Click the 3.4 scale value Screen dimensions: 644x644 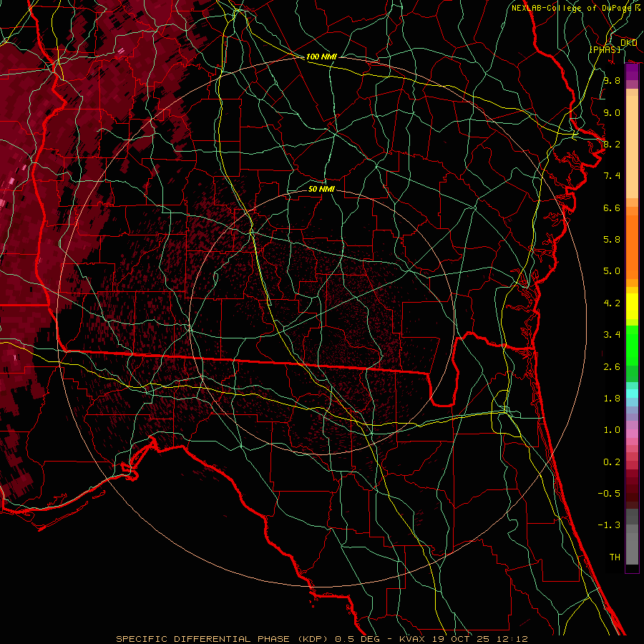pos(612,335)
